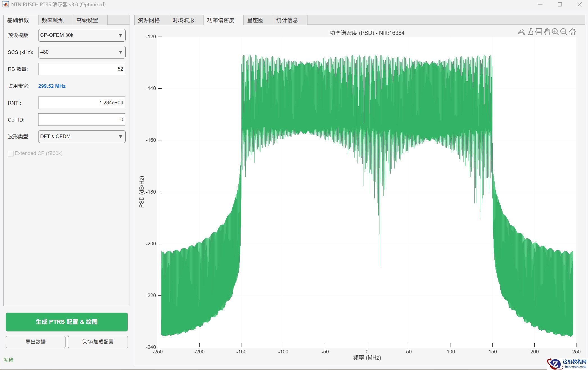588x370 pixels.
Task: Open the 预设模版 dropdown
Action: (x=82, y=35)
